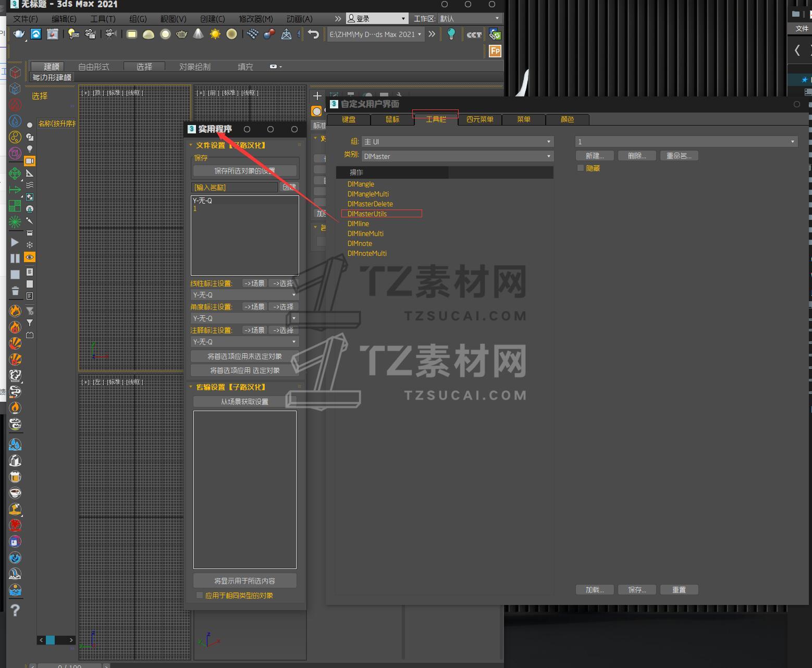This screenshot has height=668, width=812.
Task: Open the 类别 DIMaster dropdown
Action: 457,156
